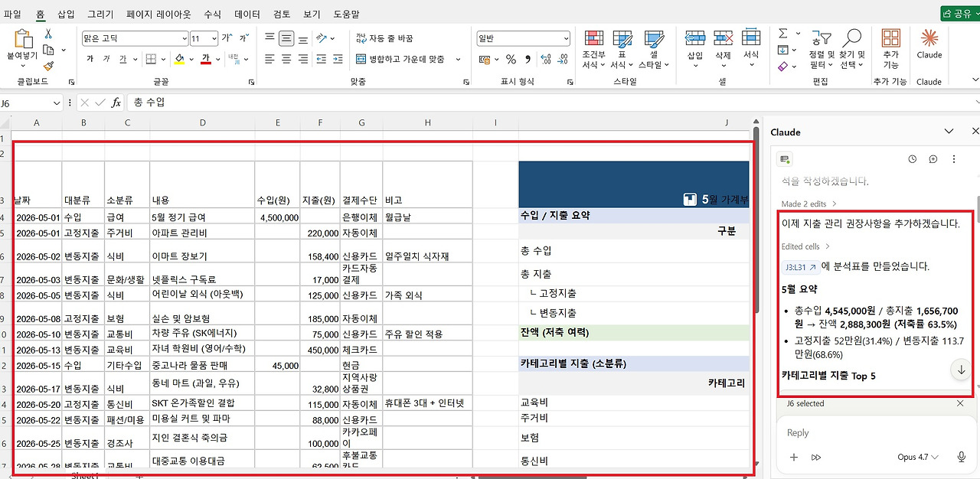980x479 pixels.
Task: Apply percent style format
Action: [511, 60]
